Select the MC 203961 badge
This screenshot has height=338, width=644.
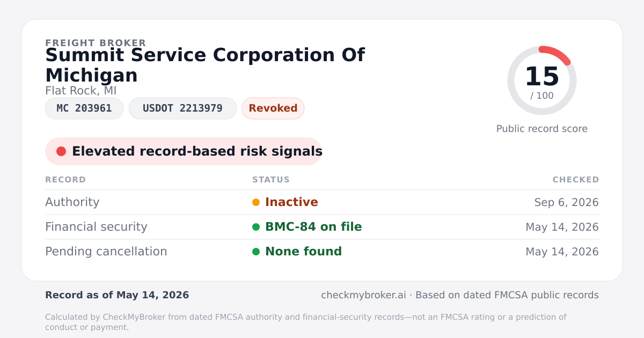tap(84, 108)
